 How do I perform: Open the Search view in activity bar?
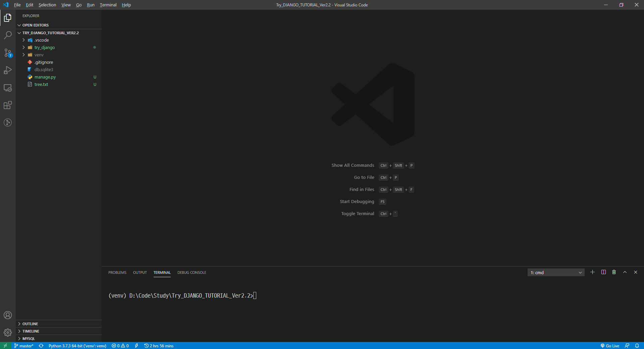point(8,35)
